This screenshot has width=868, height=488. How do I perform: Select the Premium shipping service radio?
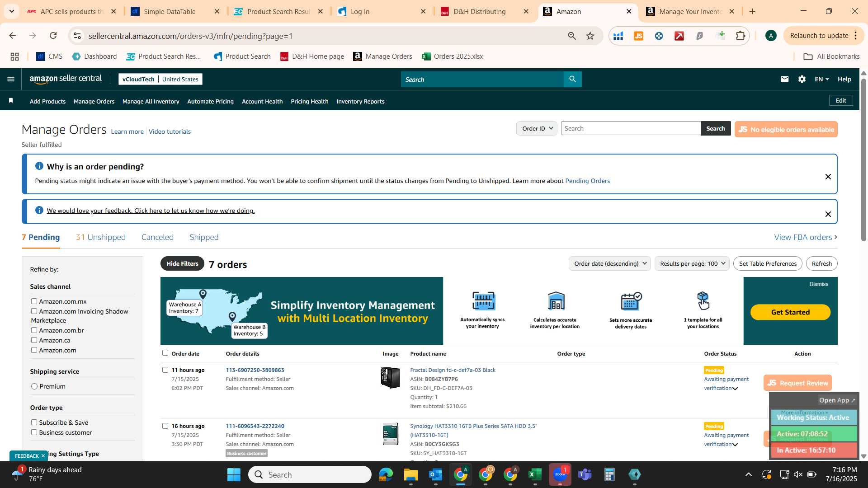(x=34, y=386)
